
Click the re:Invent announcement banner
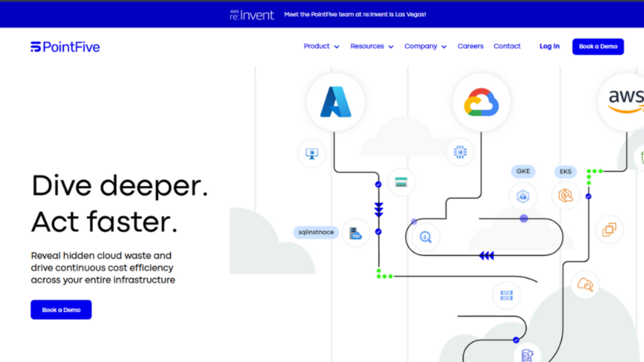[322, 14]
